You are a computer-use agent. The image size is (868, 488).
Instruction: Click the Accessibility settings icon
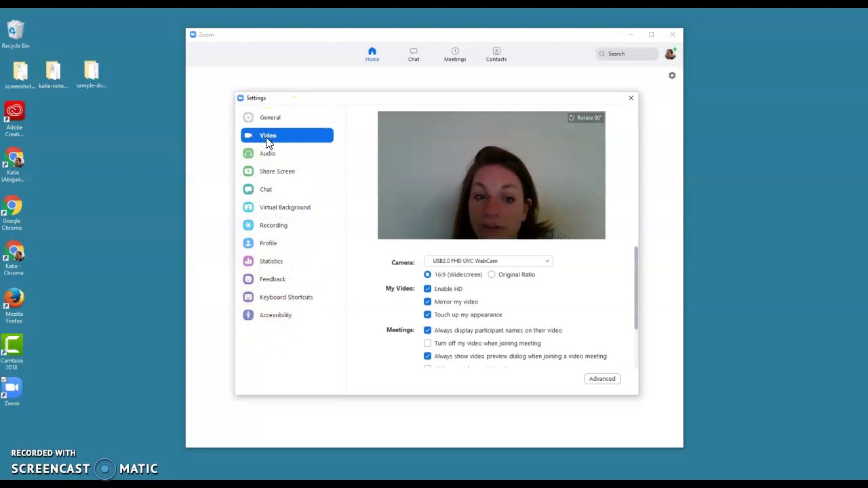(248, 315)
